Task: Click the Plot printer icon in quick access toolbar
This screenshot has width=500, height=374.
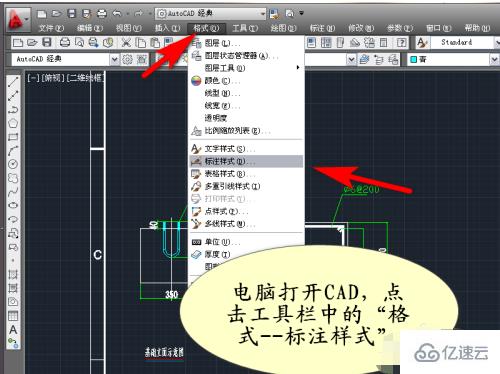Action: click(x=102, y=14)
